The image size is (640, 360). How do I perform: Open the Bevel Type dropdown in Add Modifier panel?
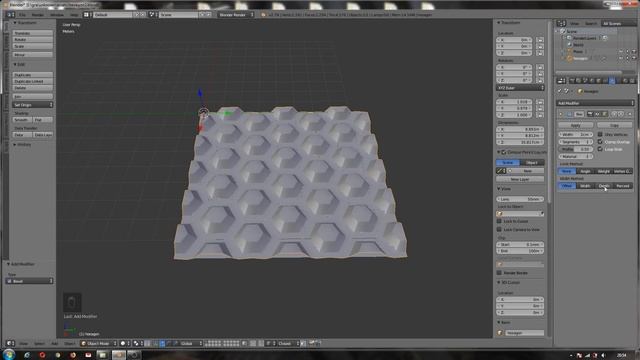coord(29,281)
